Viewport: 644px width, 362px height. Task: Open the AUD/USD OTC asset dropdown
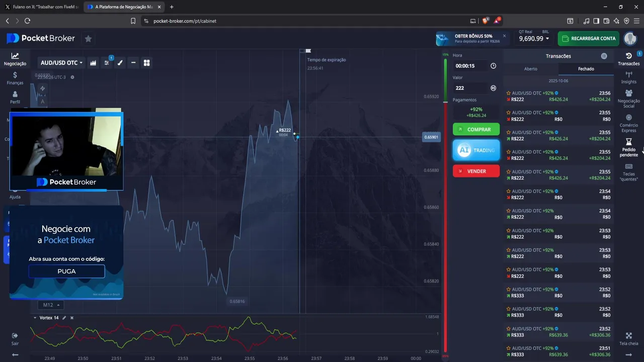tap(61, 63)
